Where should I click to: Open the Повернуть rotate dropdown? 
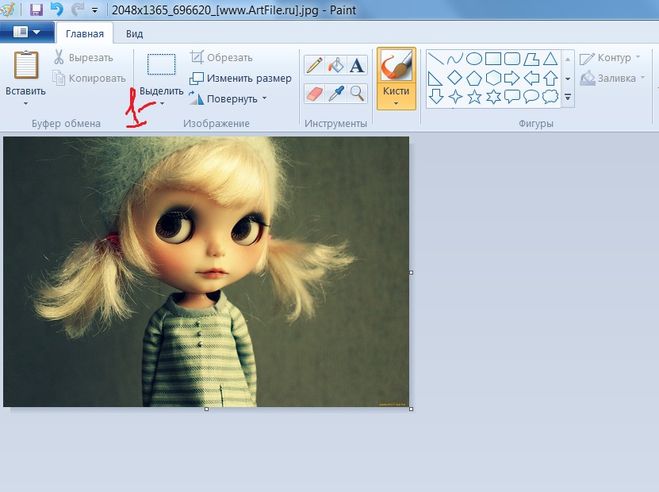[x=264, y=99]
